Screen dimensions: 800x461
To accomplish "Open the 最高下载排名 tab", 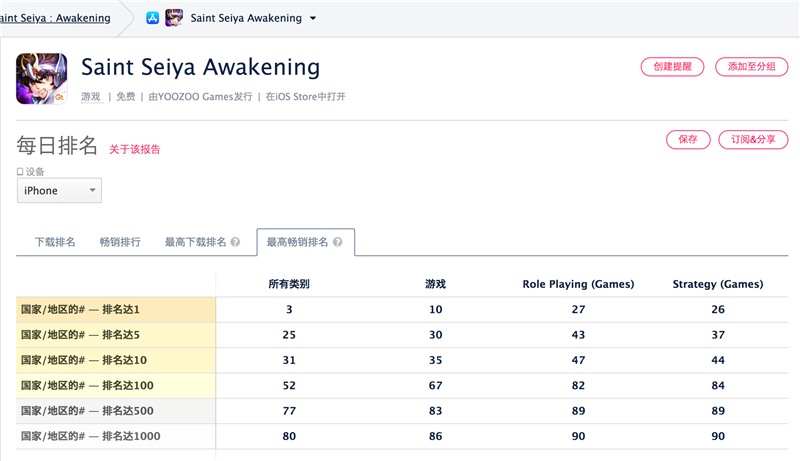I will click(196, 242).
